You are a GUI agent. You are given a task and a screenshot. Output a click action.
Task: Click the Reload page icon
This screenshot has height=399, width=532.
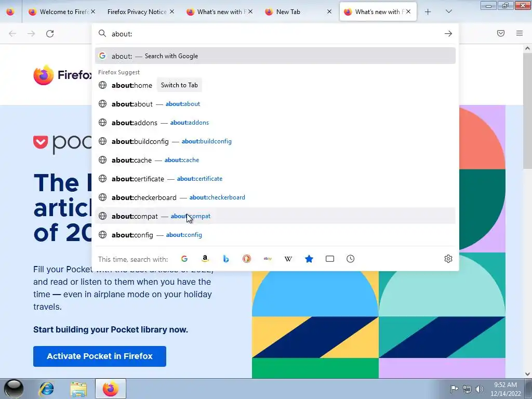pyautogui.click(x=50, y=34)
